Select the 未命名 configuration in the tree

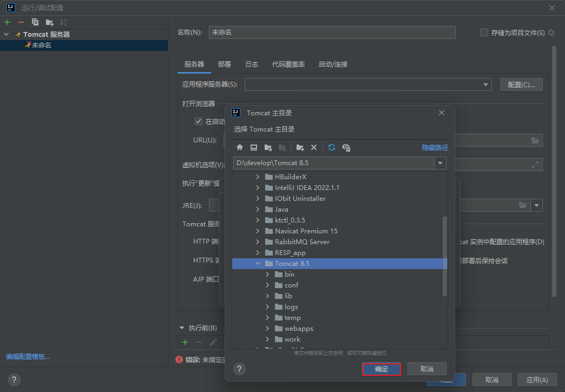tap(84, 45)
